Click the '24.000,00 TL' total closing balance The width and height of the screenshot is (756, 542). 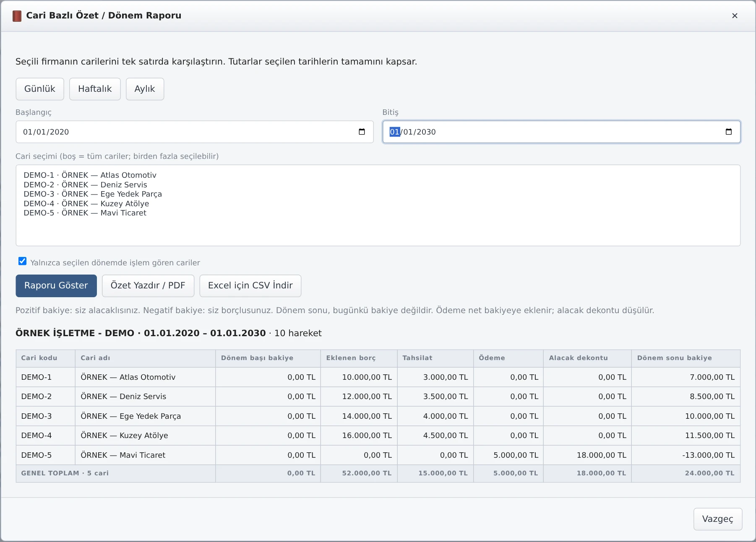click(x=686, y=473)
